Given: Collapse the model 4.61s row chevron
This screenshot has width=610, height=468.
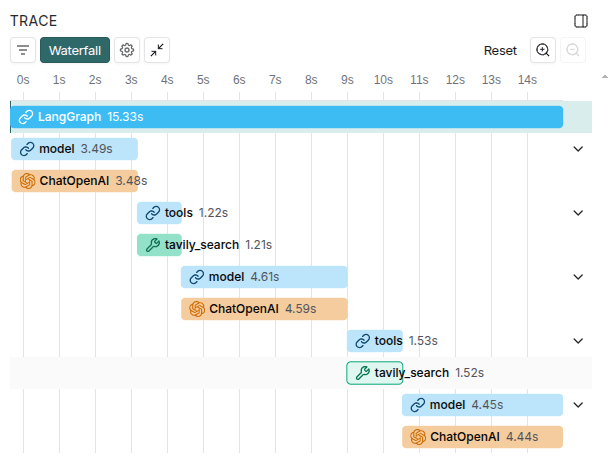Looking at the screenshot, I should coord(577,277).
